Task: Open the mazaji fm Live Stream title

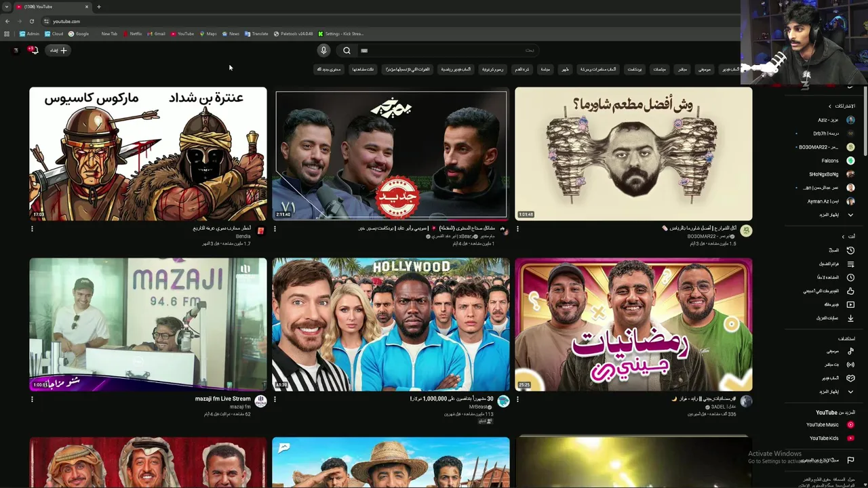Action: point(222,399)
